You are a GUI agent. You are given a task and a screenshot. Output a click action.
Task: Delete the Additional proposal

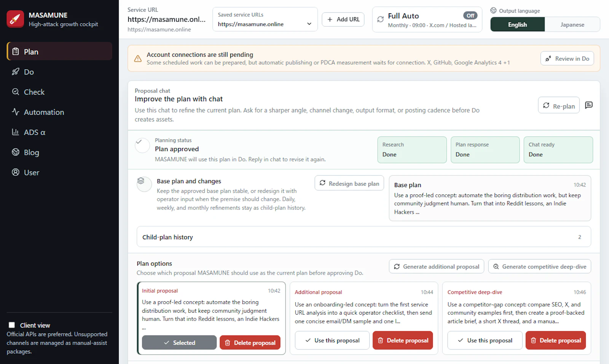tap(403, 340)
